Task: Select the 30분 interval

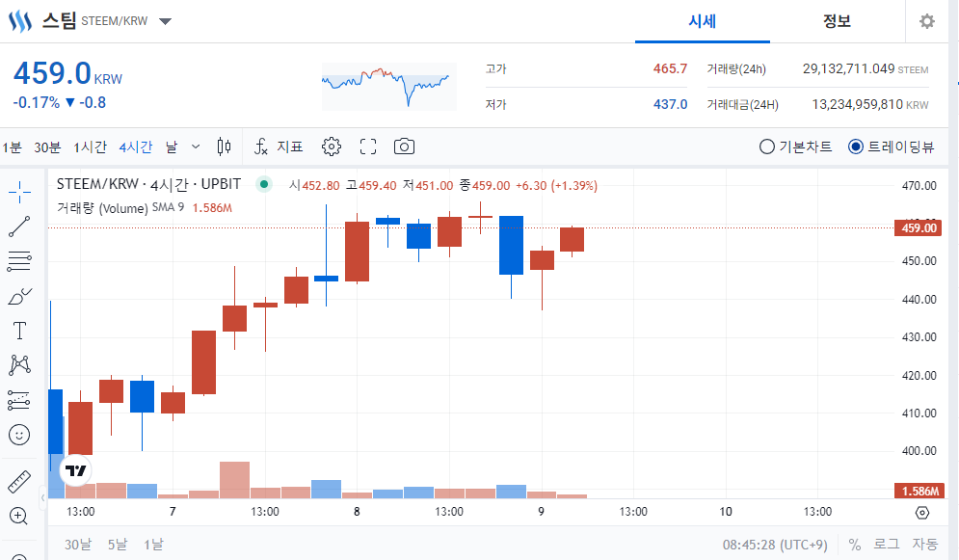Action: (x=47, y=147)
